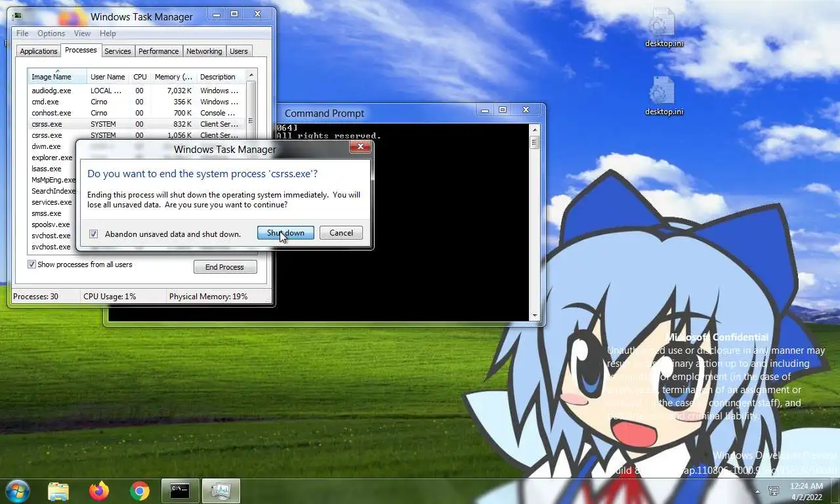Select the cmd.exe process row
This screenshot has width=840, height=504.
tap(136, 102)
